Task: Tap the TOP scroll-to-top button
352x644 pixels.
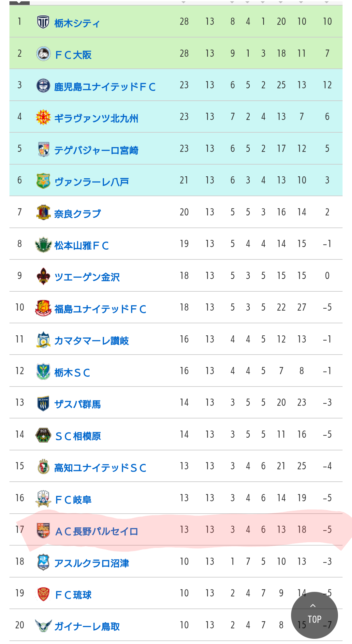Action: [314, 615]
